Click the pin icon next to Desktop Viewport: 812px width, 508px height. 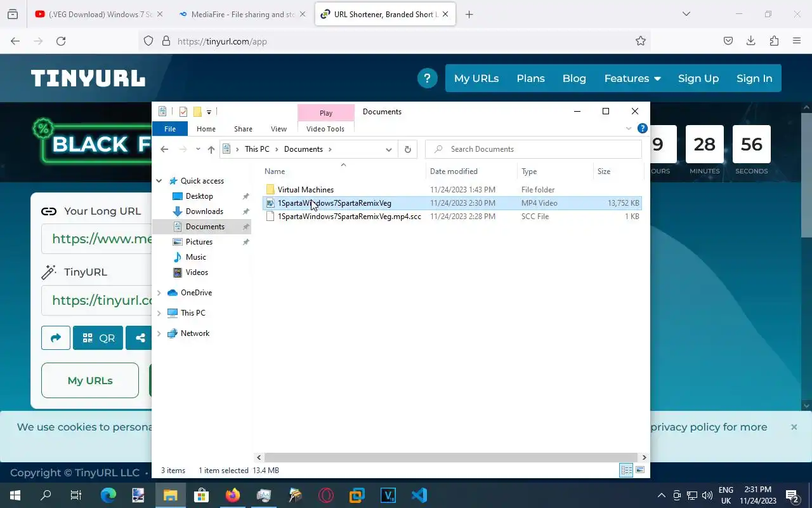[x=246, y=196]
